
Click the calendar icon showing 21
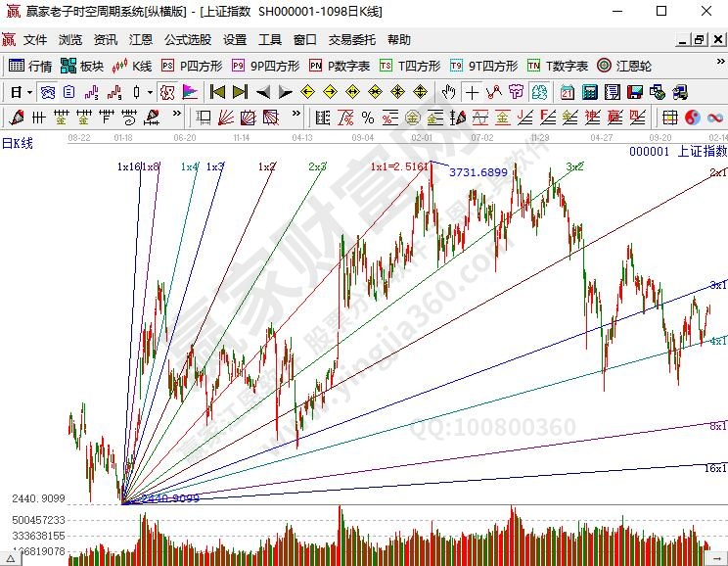coord(568,92)
